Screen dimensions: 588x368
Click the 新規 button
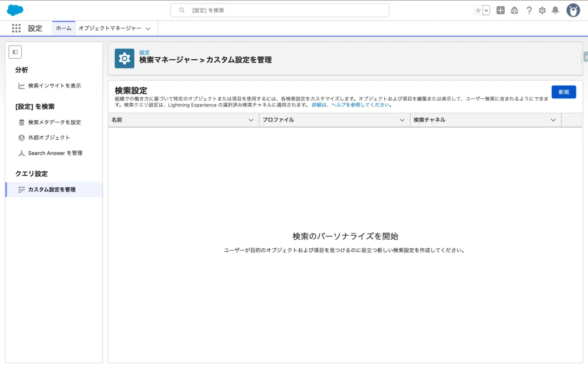pos(563,92)
